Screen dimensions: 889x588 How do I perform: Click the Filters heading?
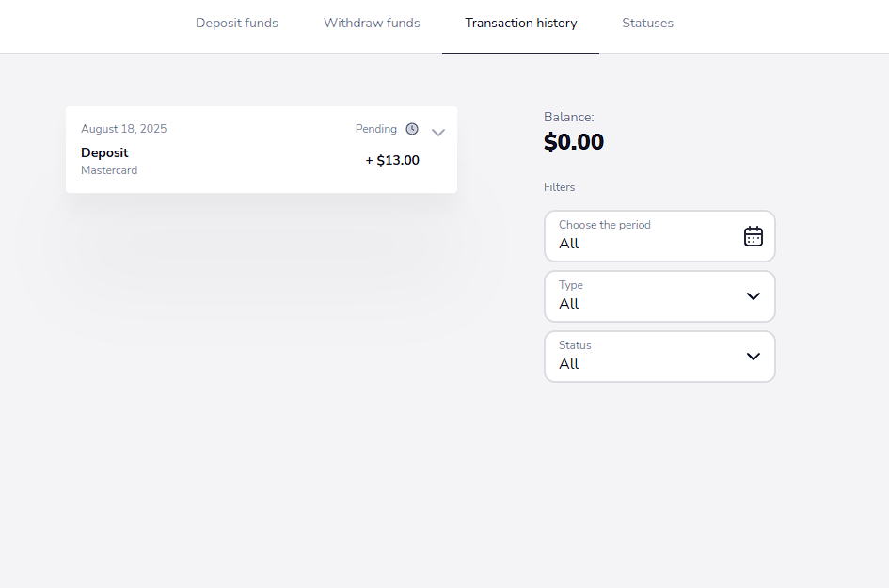pyautogui.click(x=559, y=187)
